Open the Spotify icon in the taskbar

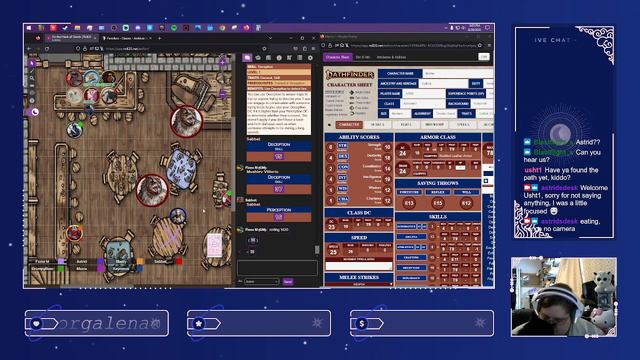coord(174,28)
